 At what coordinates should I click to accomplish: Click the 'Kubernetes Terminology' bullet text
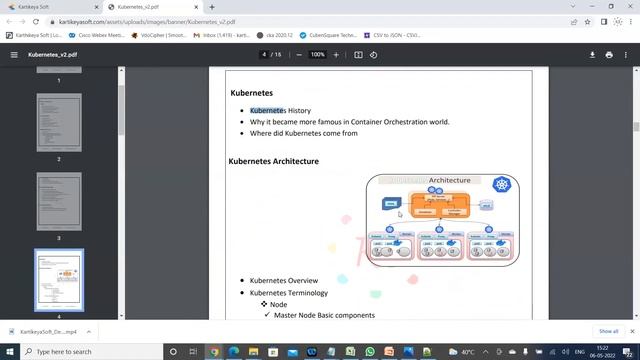click(x=289, y=293)
